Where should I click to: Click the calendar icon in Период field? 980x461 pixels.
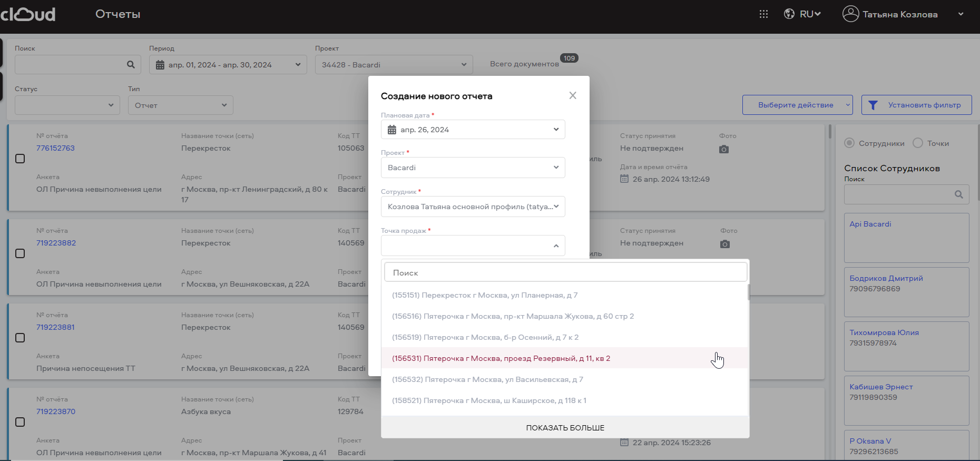[160, 65]
